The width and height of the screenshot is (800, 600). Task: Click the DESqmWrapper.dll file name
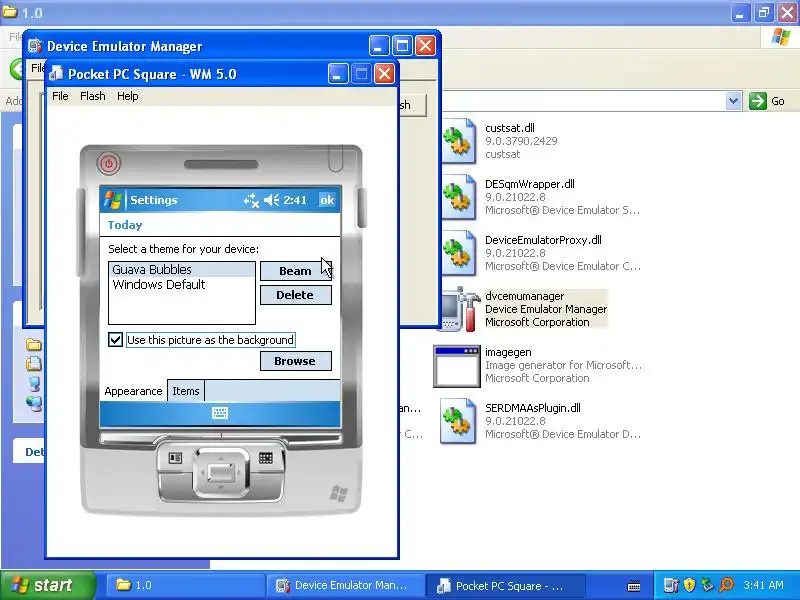point(530,184)
